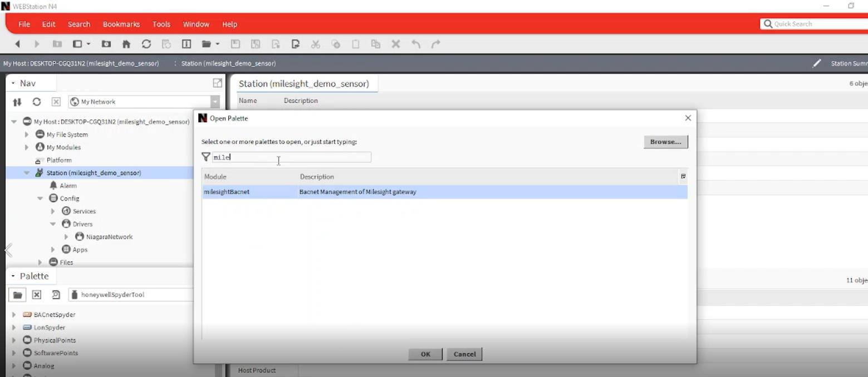Click the Station (milesight_demo_sensor) view tab
This screenshot has width=868, height=377.
tap(304, 84)
